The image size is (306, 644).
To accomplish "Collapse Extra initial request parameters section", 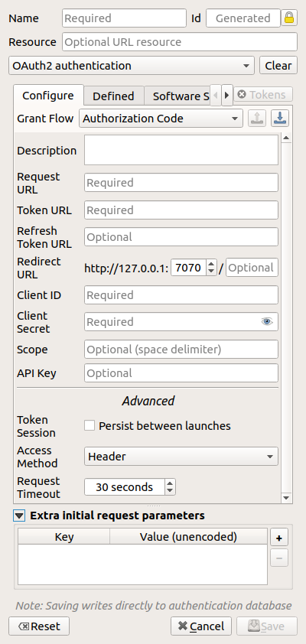I will tap(19, 516).
